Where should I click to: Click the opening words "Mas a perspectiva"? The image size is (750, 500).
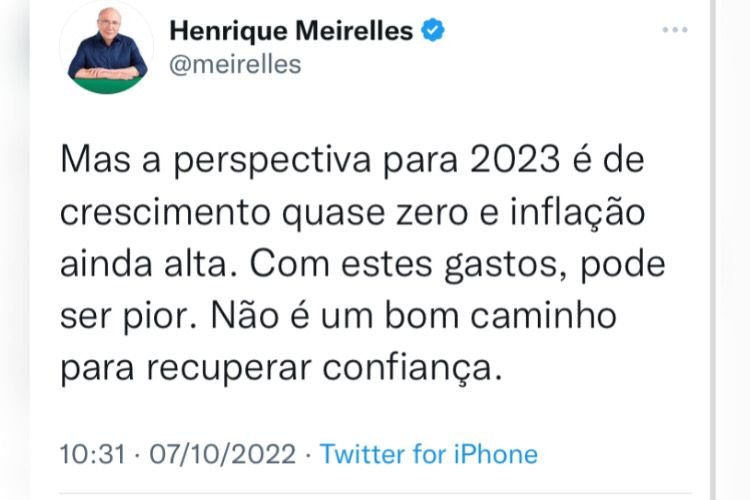click(x=216, y=161)
